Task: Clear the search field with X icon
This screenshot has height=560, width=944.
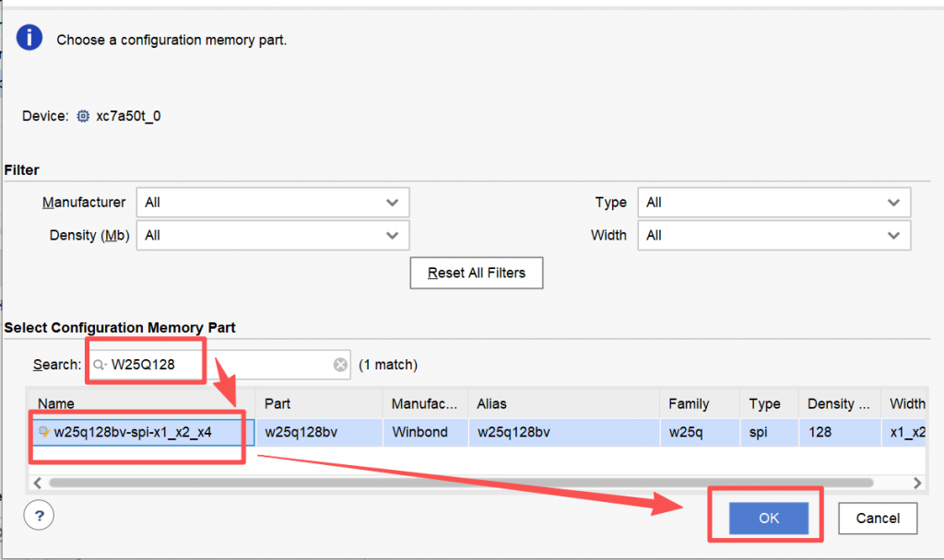Action: [340, 365]
